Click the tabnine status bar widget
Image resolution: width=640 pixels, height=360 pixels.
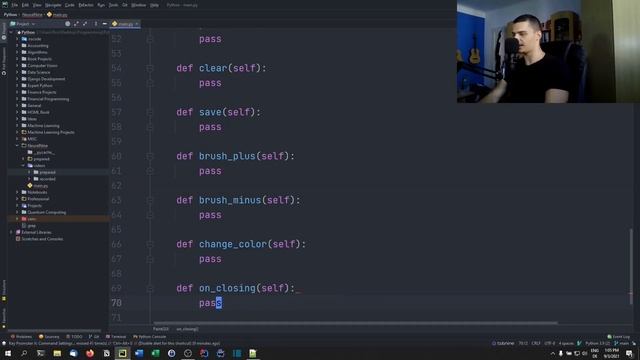pyautogui.click(x=503, y=343)
